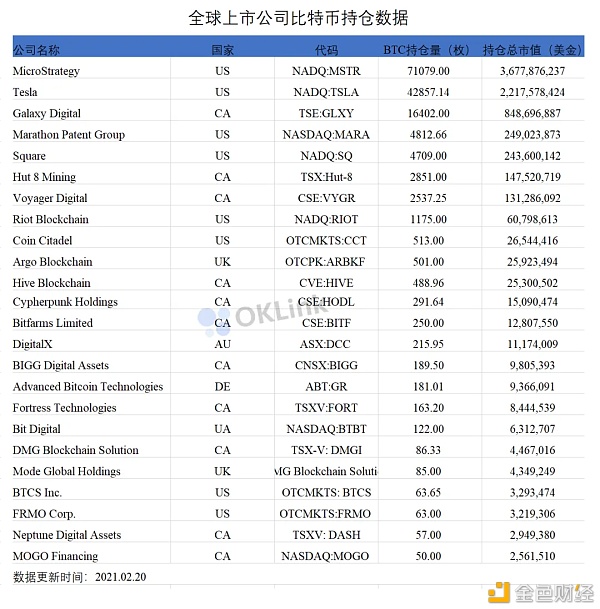Screen dimensions: 600x609
Task: Select the Fortress Technologies cell
Action: [64, 408]
